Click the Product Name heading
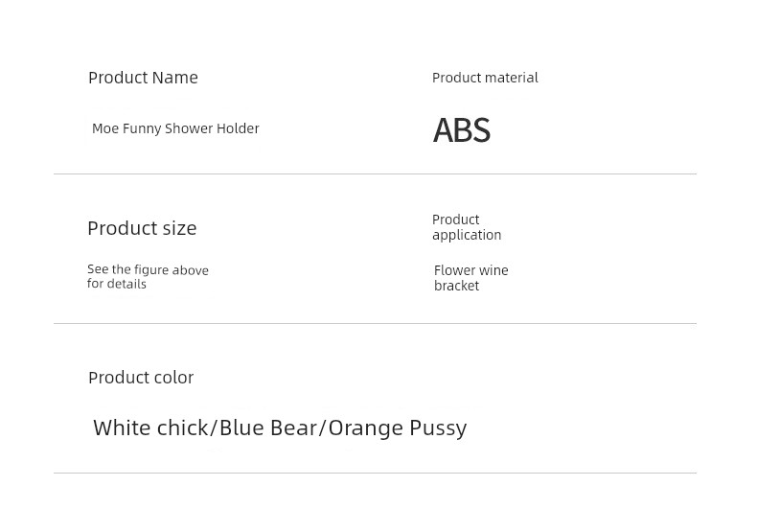 tap(143, 78)
